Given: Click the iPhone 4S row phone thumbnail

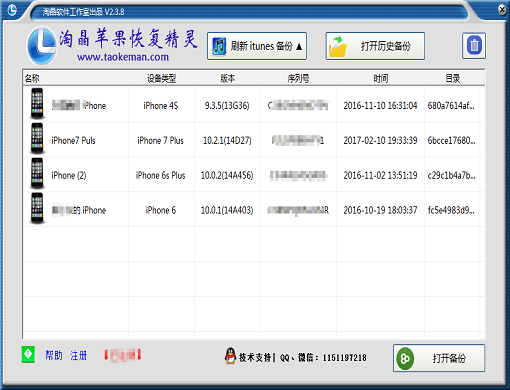Looking at the screenshot, I should [x=37, y=104].
